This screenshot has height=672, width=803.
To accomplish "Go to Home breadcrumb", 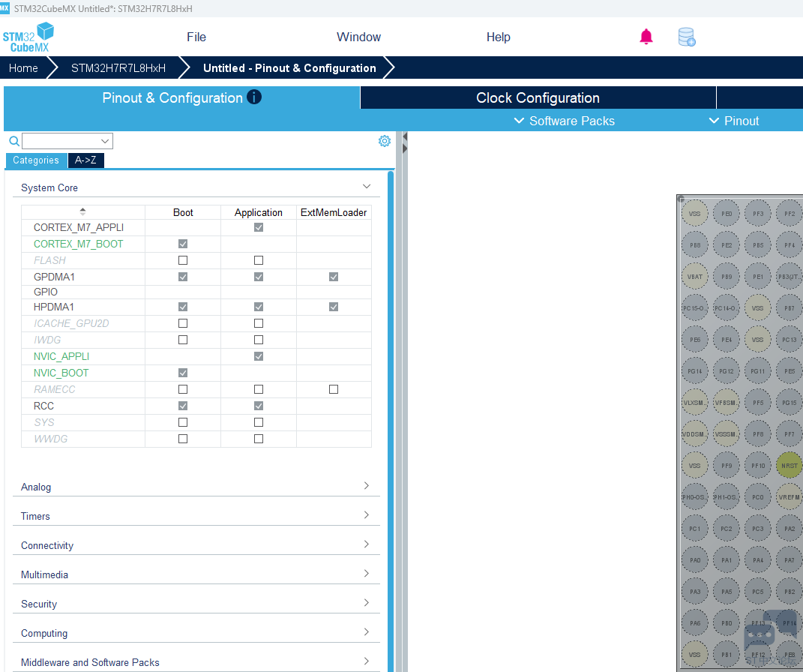I will click(x=23, y=68).
